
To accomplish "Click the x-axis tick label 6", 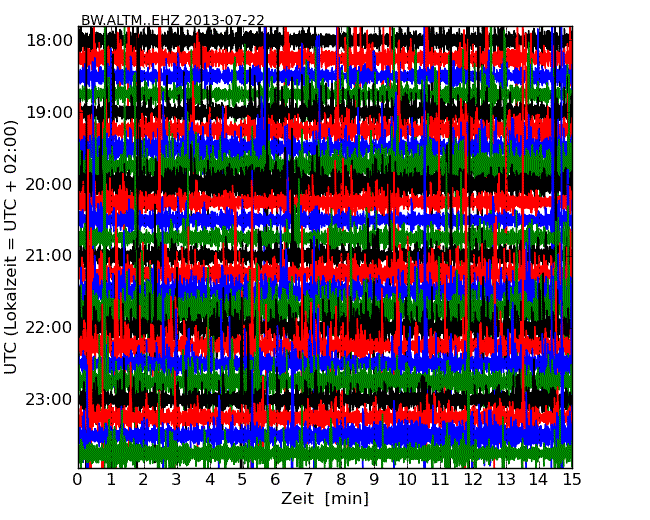I will [275, 480].
